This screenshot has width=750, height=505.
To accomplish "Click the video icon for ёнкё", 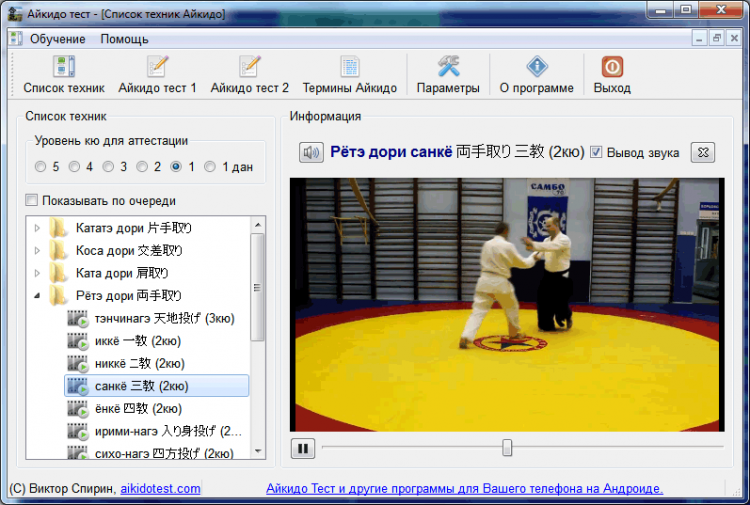I will (77, 408).
